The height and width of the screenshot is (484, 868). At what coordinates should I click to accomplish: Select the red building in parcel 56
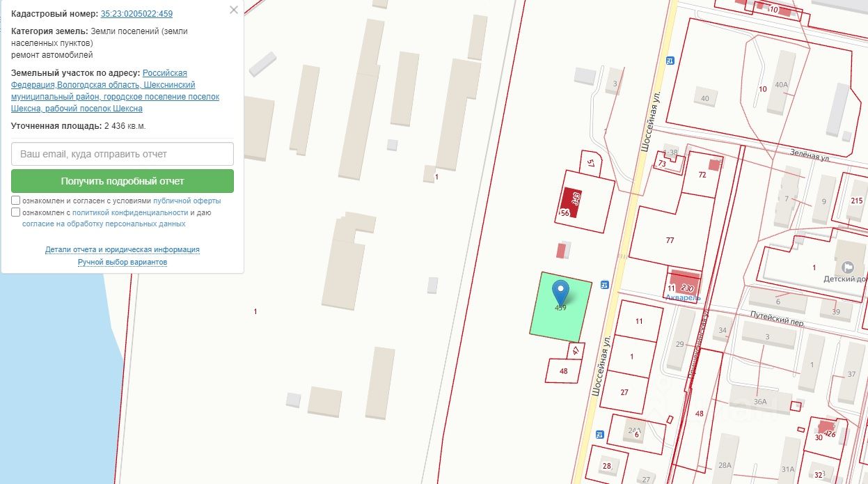(571, 203)
